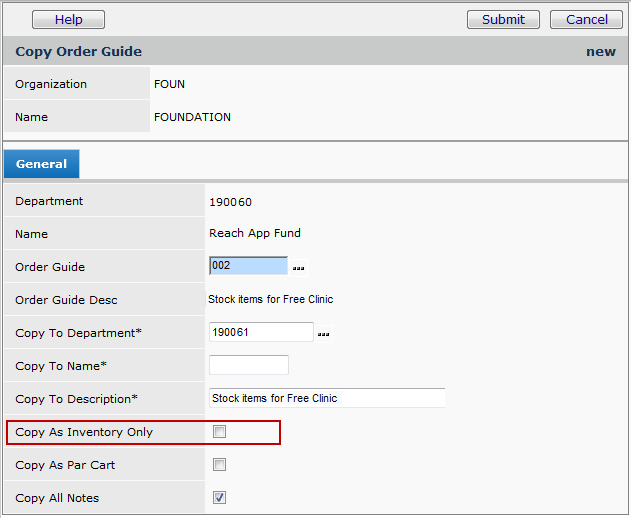
Task: Click the Order Guide Desc value text
Action: tap(270, 299)
